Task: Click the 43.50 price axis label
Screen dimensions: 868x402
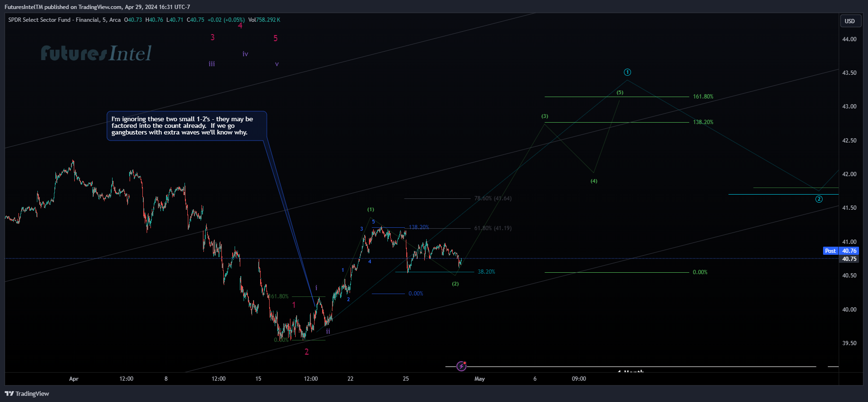Action: tap(849, 73)
